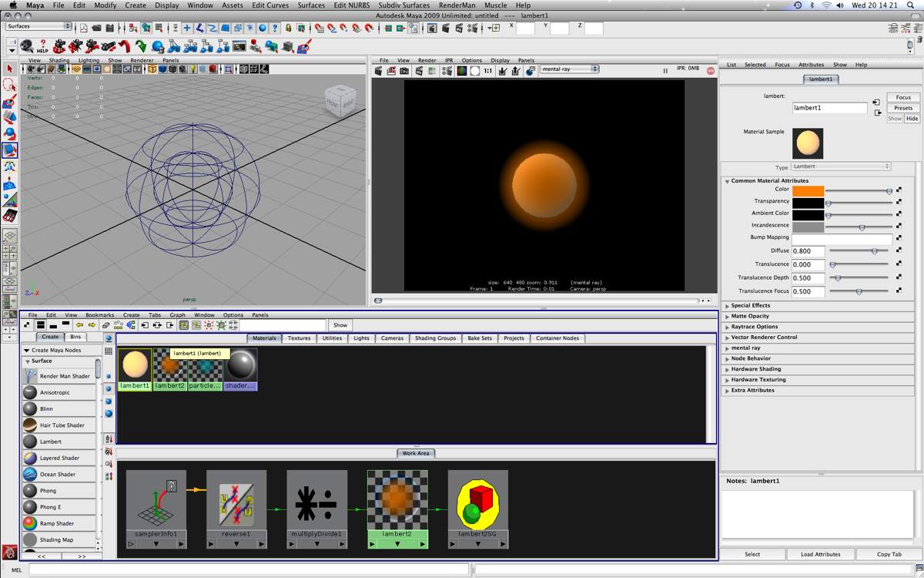The image size is (924, 578).
Task: Click the 1:1 real size icon in render view
Action: click(488, 70)
